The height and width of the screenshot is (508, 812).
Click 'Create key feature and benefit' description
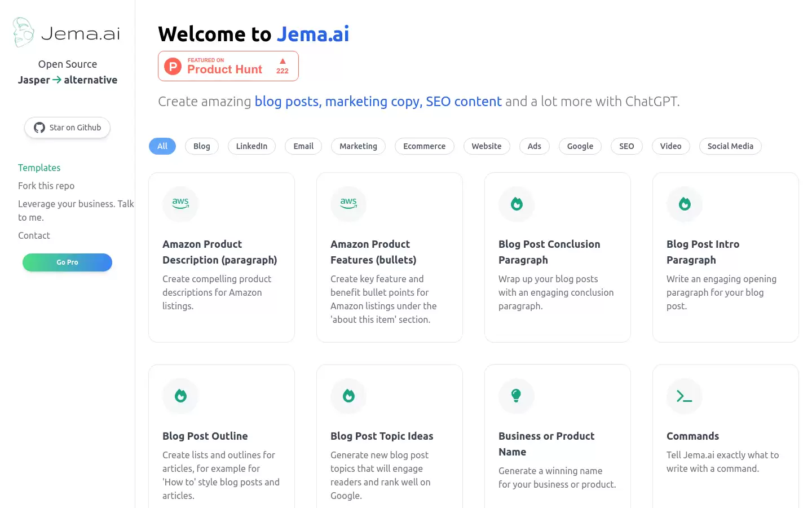click(x=383, y=299)
